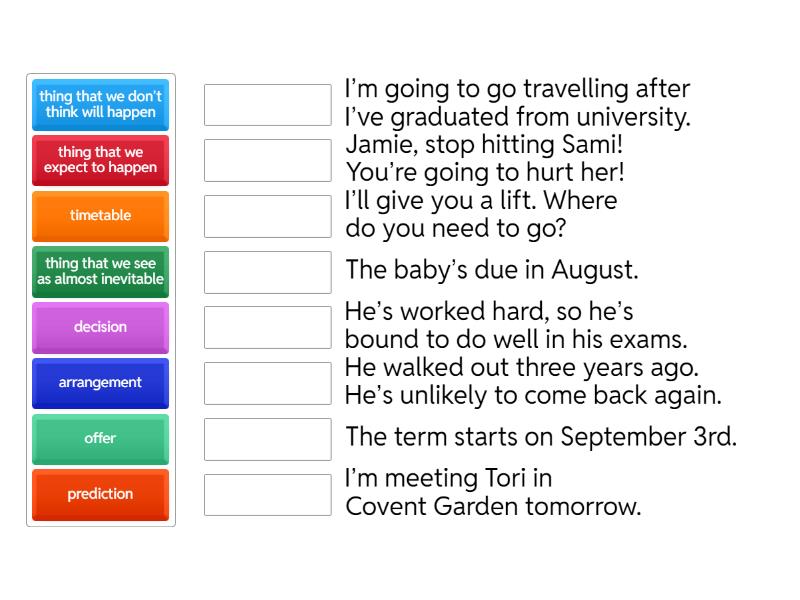The width and height of the screenshot is (800, 600).
Task: Pick the 'thing that we don't think will happen' tile
Action: tap(100, 104)
